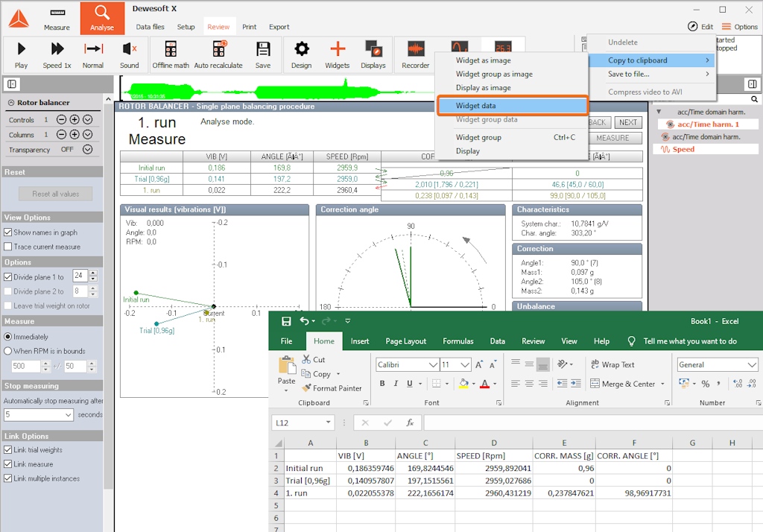Click the NEXT button
This screenshot has width=763, height=532.
(x=627, y=123)
